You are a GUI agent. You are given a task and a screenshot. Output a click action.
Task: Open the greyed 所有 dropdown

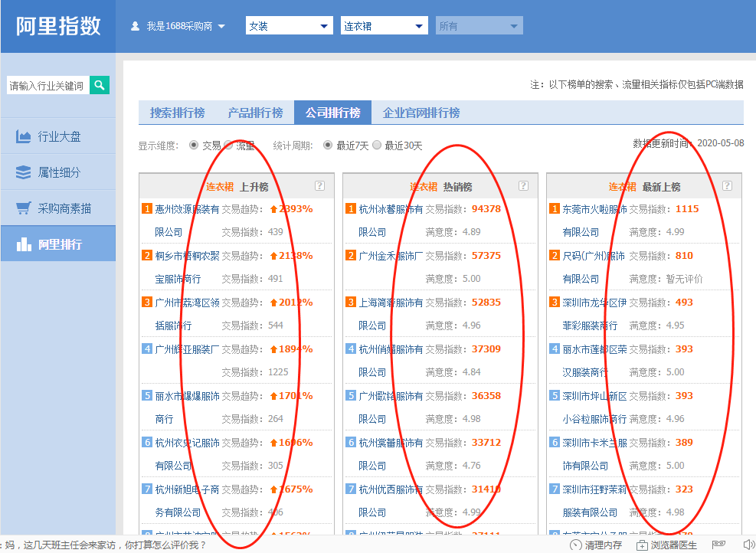(x=479, y=25)
